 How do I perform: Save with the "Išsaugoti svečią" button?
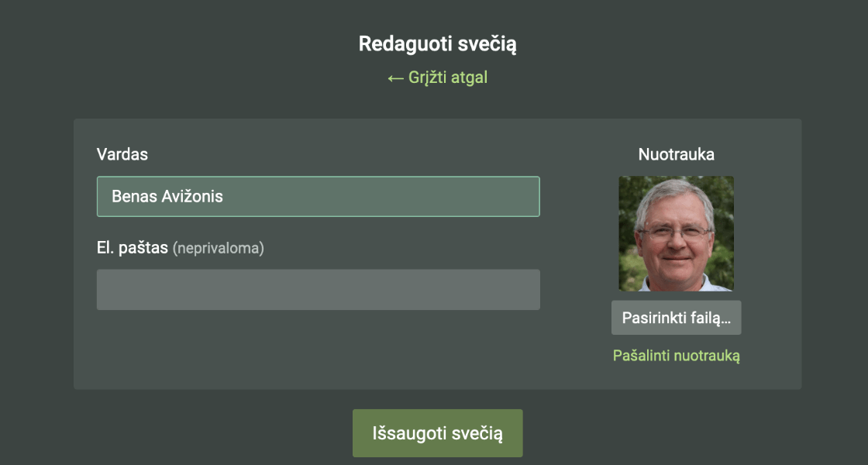tap(437, 433)
